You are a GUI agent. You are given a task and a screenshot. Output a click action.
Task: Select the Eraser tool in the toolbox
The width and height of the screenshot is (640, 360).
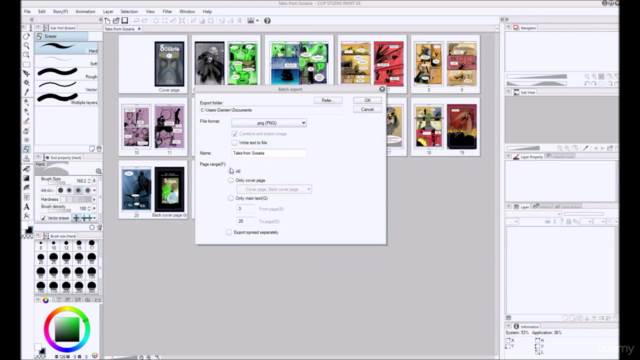pos(27,149)
